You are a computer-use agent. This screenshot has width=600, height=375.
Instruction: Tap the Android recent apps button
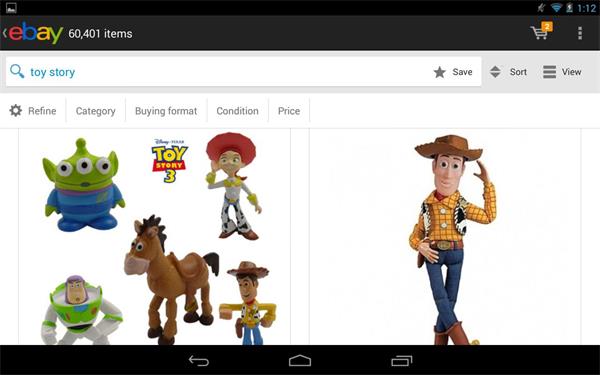click(401, 360)
